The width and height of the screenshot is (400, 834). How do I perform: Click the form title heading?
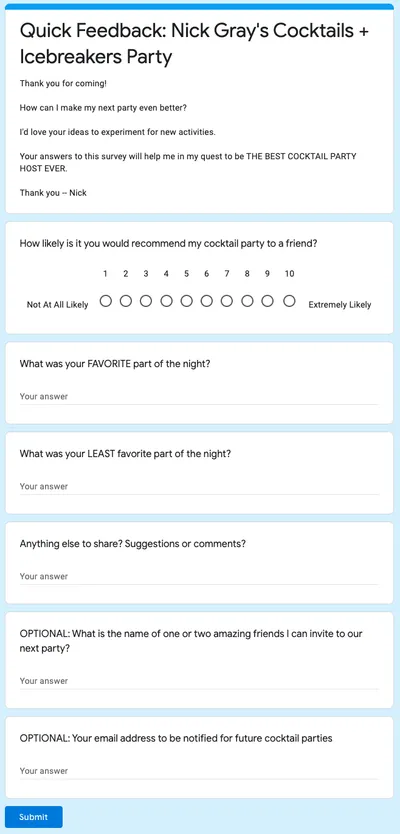[194, 44]
